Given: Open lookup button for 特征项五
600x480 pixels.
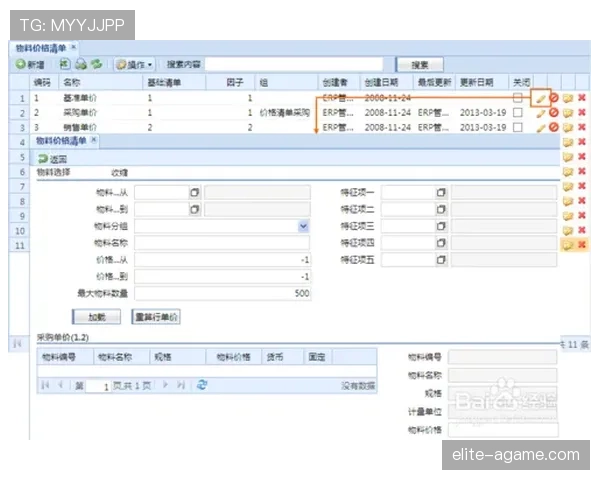Looking at the screenshot, I should pos(441,260).
